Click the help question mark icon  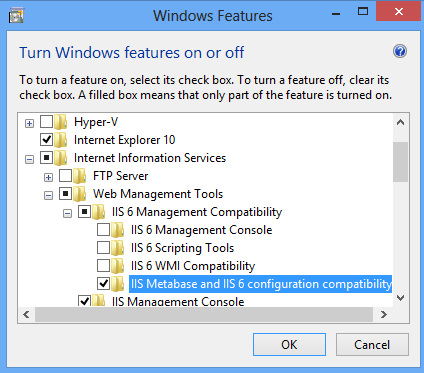400,51
